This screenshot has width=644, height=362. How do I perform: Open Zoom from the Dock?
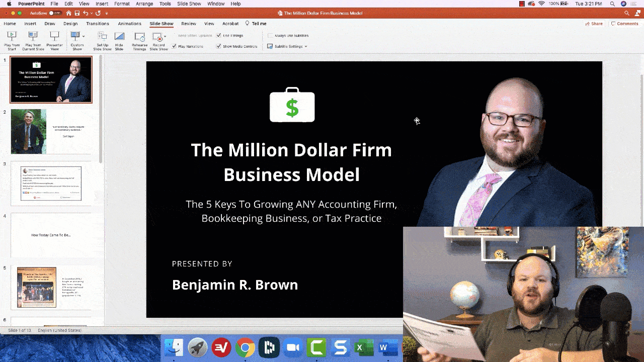tap(292, 348)
